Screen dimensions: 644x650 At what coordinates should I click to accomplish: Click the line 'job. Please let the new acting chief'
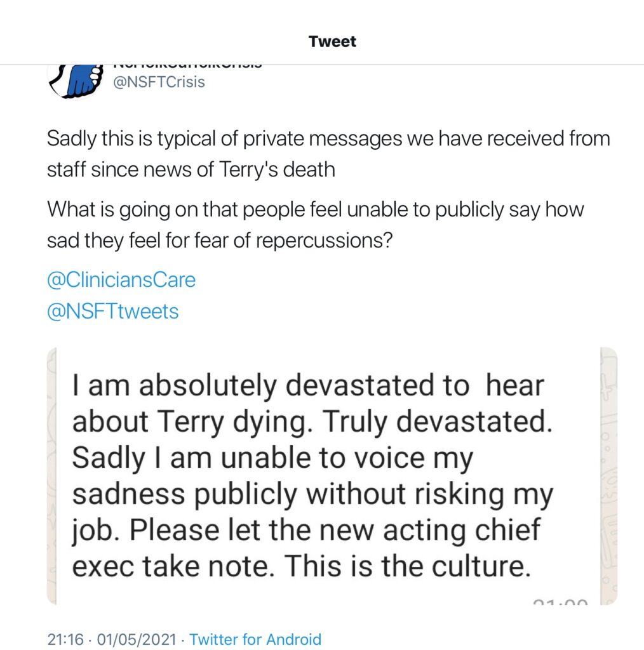point(307,531)
